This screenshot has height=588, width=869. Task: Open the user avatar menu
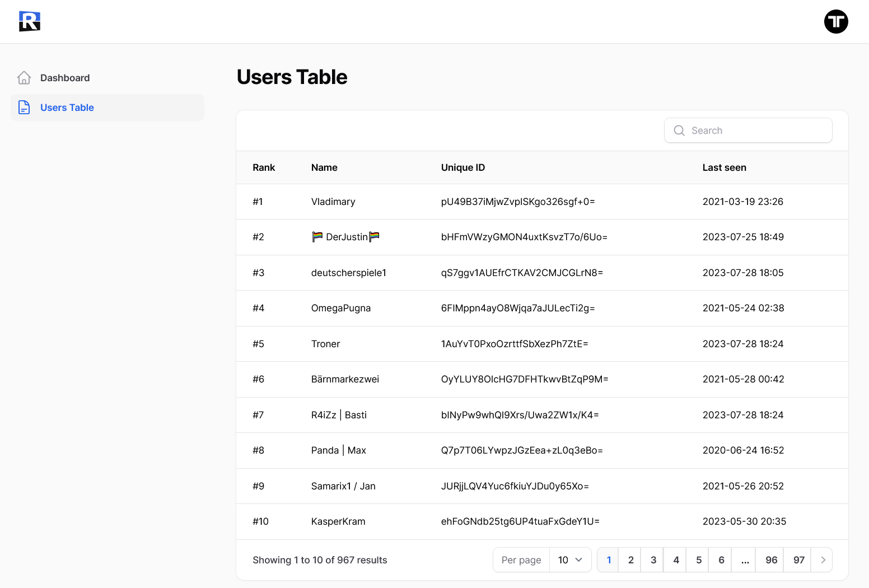[x=835, y=21]
